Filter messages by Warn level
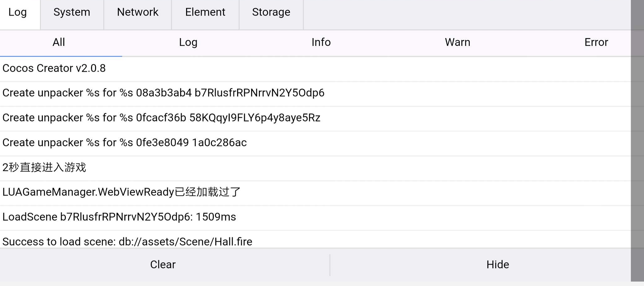The width and height of the screenshot is (644, 286). [457, 42]
